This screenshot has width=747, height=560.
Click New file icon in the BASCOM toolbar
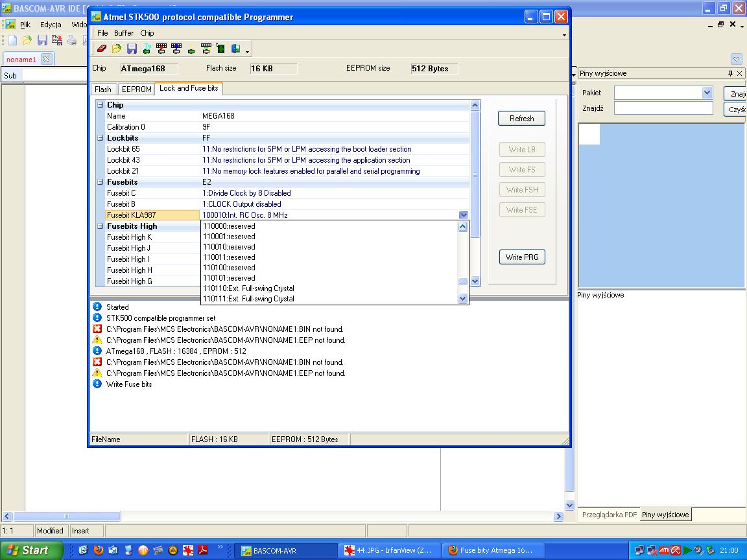12,40
